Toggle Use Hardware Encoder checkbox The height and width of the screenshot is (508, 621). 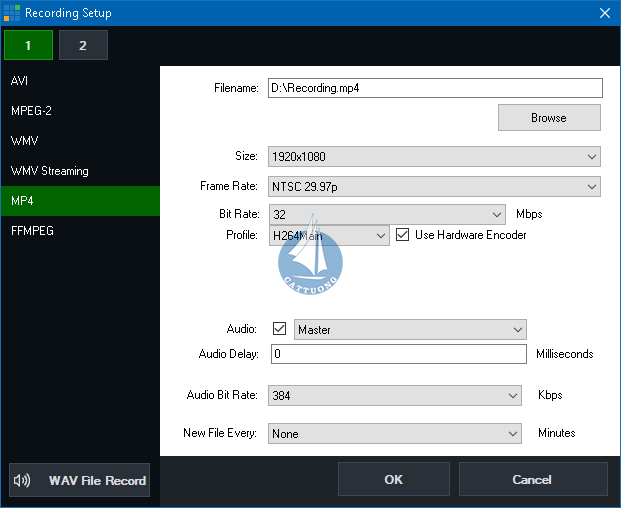tap(402, 235)
